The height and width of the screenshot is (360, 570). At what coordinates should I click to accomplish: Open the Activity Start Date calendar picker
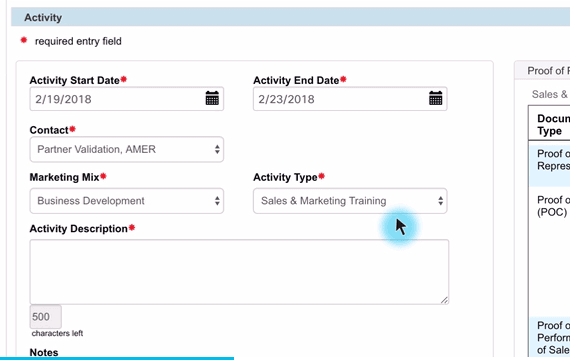click(x=212, y=98)
